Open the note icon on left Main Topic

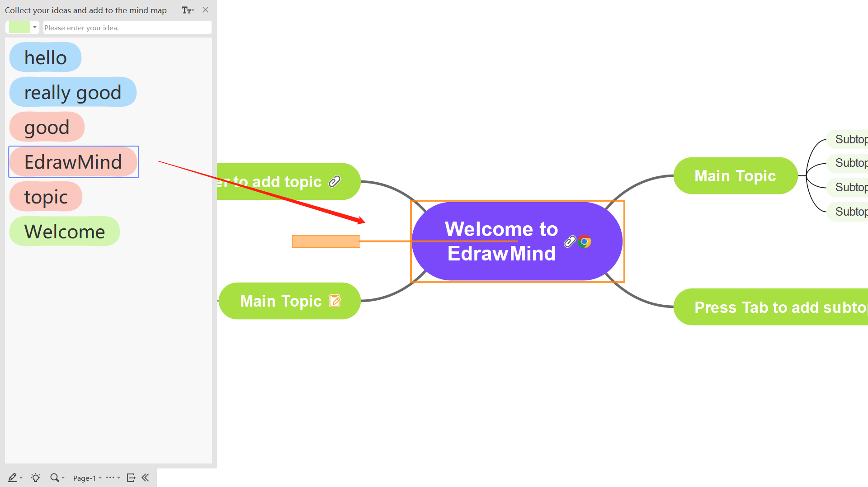(x=335, y=301)
